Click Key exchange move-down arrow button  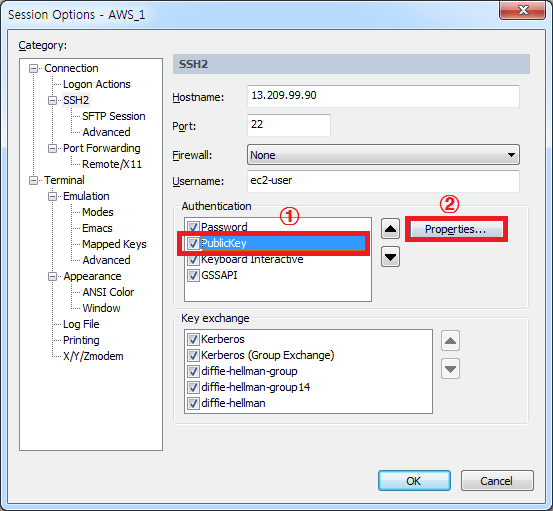click(x=450, y=369)
